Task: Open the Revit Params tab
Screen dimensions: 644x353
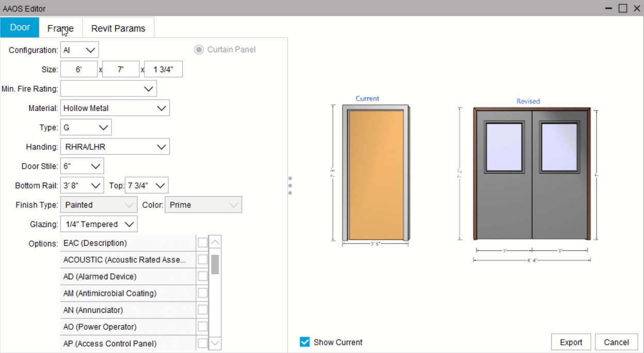Action: click(x=118, y=28)
